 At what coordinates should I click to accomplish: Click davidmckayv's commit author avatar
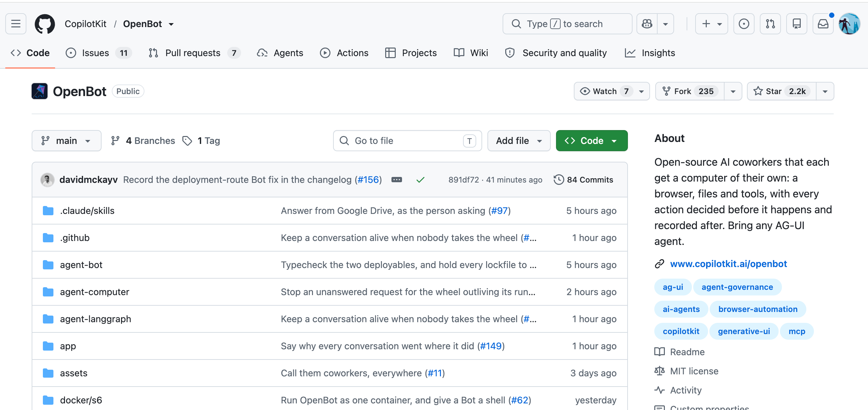pos(47,180)
